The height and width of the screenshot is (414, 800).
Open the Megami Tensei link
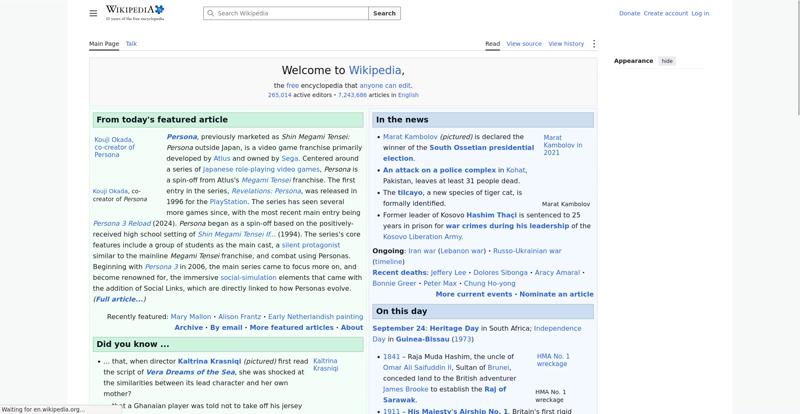coord(266,180)
